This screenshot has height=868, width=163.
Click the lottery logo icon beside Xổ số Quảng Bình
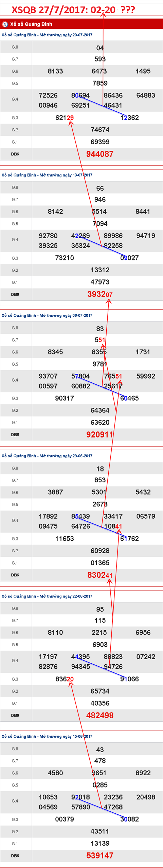[x=5, y=24]
